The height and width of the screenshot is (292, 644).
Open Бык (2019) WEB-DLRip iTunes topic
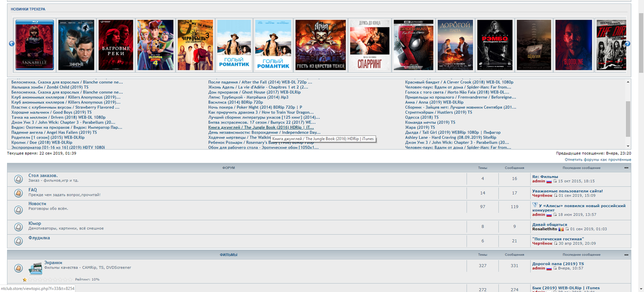point(566,288)
